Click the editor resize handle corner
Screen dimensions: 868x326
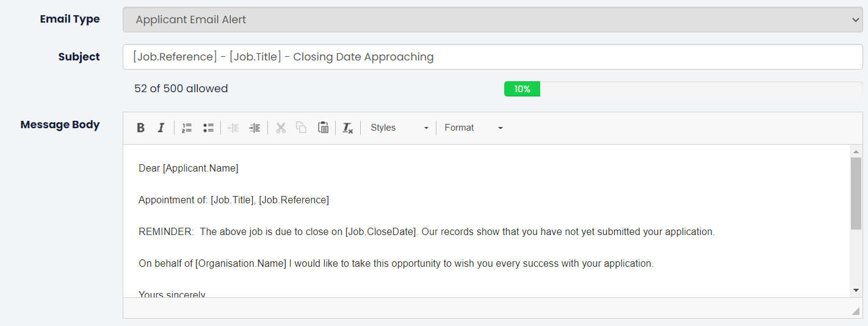pos(856,311)
